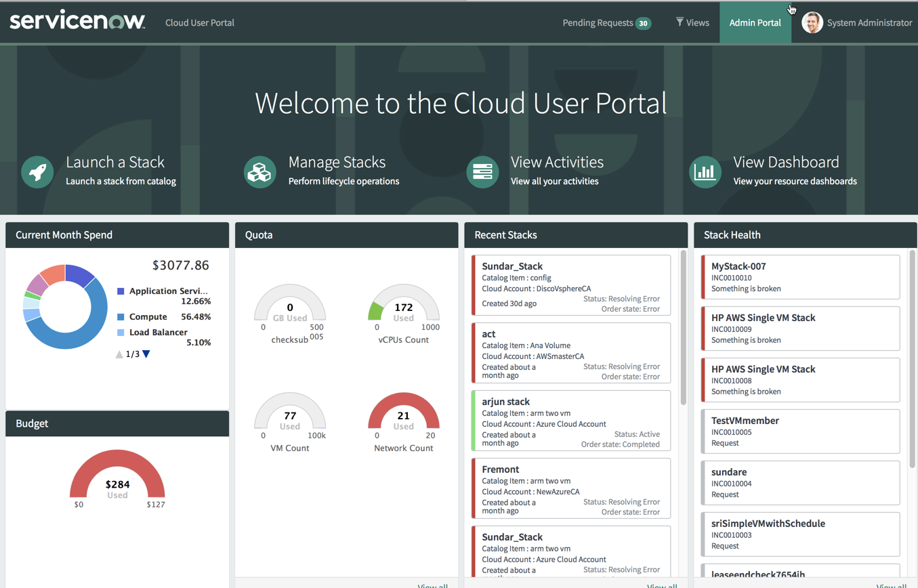Click the System Administrator avatar photo

tap(812, 22)
